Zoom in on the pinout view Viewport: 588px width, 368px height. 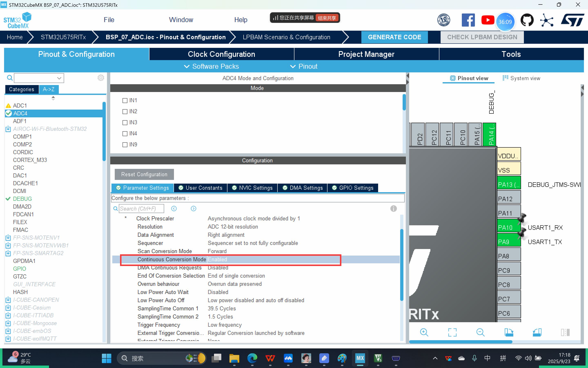click(424, 332)
